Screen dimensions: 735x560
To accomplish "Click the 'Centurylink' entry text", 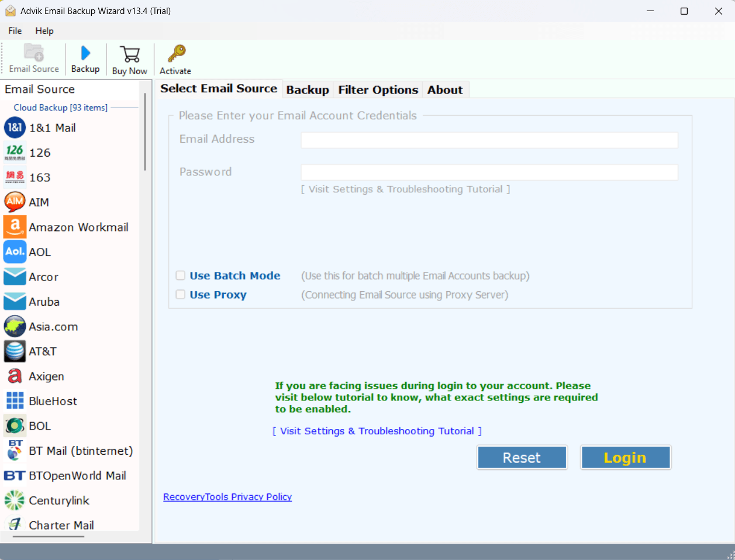I will pyautogui.click(x=59, y=500).
